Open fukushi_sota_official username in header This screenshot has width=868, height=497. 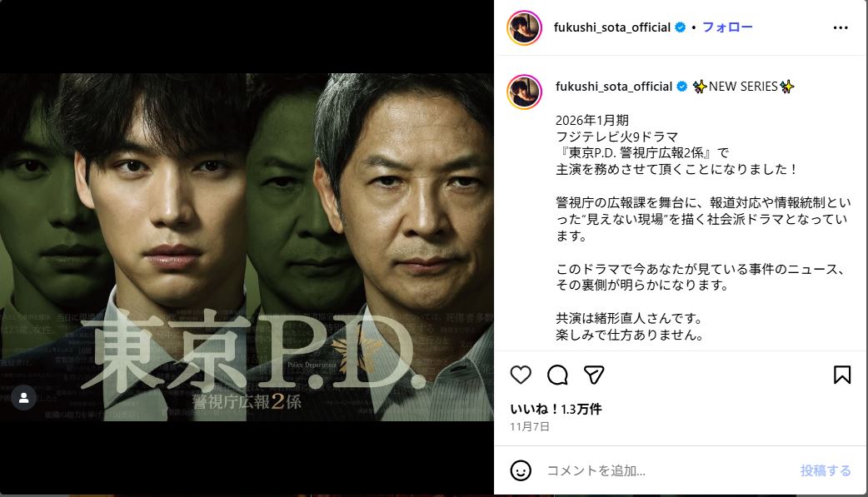point(611,27)
